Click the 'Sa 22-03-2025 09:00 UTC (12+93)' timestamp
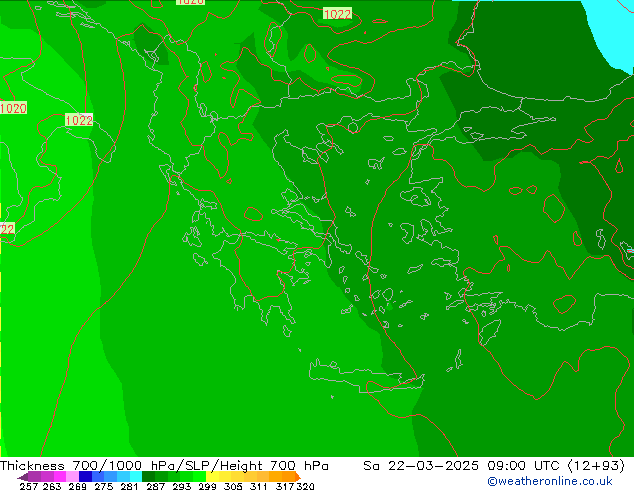Image resolution: width=634 pixels, height=490 pixels. pos(494,466)
